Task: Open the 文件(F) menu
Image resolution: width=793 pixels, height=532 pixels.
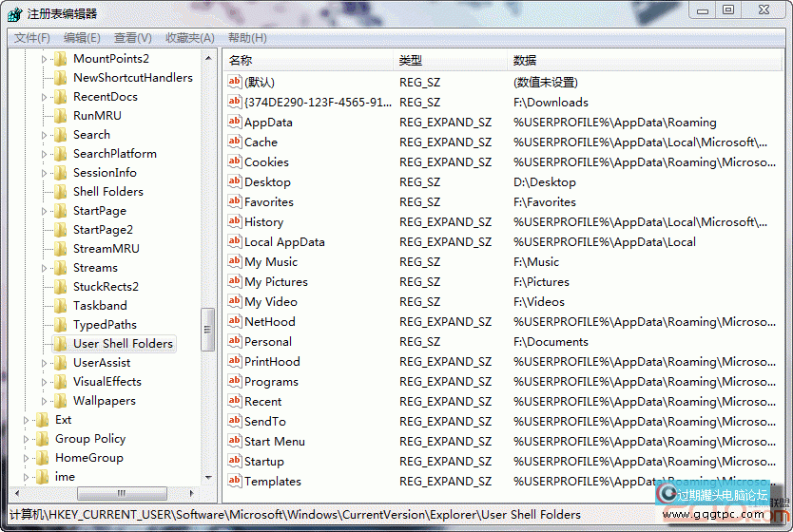Action: tap(31, 38)
